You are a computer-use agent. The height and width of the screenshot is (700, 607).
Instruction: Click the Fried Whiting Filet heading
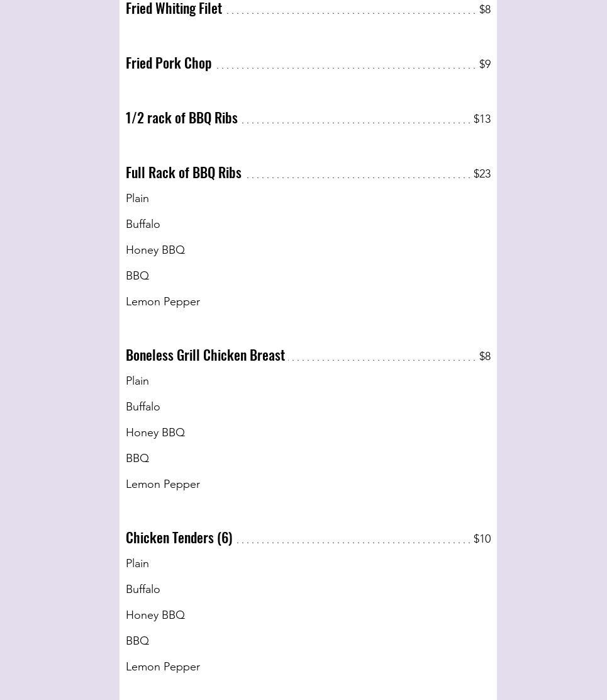click(174, 9)
